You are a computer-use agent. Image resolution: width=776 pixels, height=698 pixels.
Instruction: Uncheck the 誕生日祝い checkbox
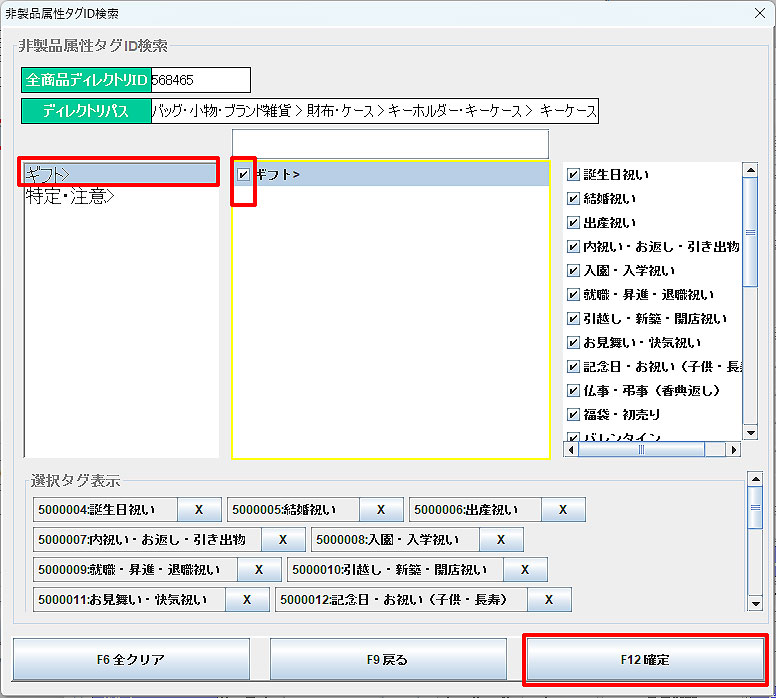[573, 175]
